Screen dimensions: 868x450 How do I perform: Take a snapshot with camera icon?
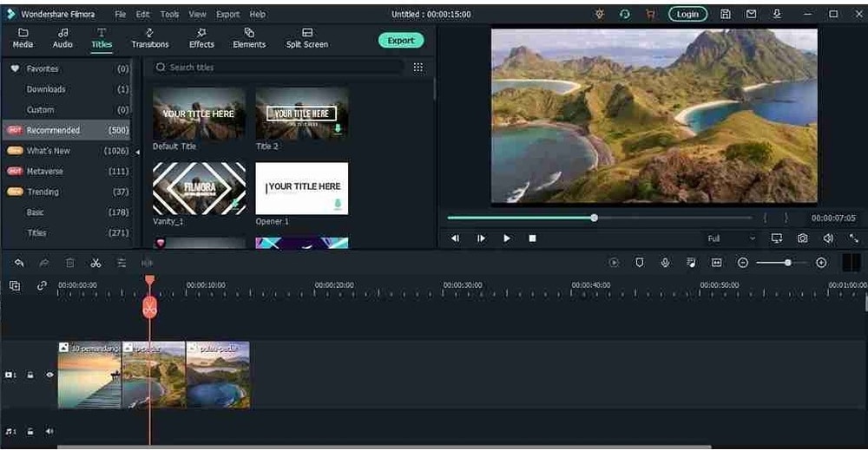click(803, 238)
